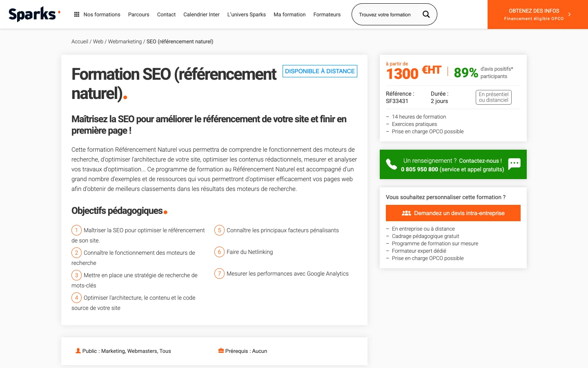Open Calendrier Inter in navigation

pos(201,14)
